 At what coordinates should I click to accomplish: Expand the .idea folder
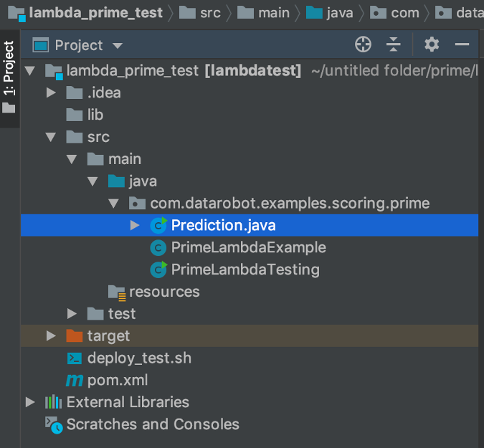pos(51,92)
